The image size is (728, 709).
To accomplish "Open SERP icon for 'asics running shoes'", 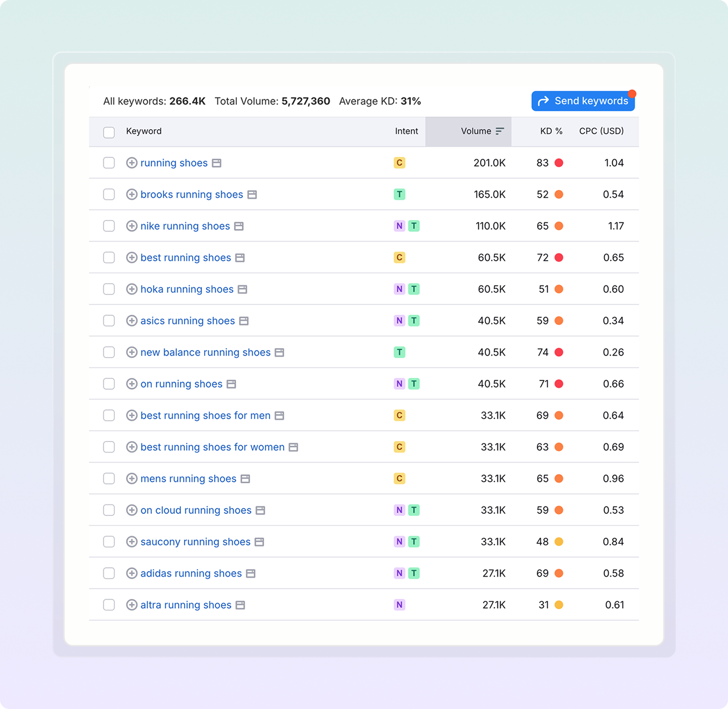I will (244, 321).
